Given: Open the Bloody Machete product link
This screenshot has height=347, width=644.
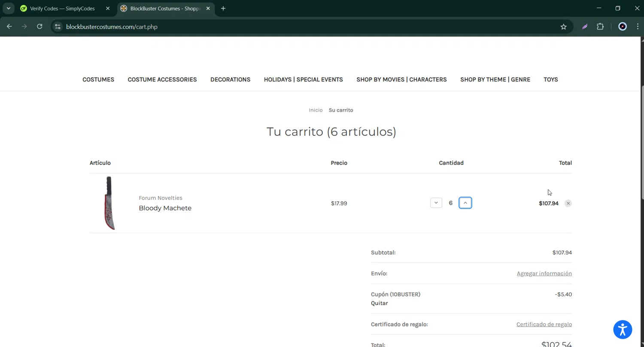Looking at the screenshot, I should point(165,208).
